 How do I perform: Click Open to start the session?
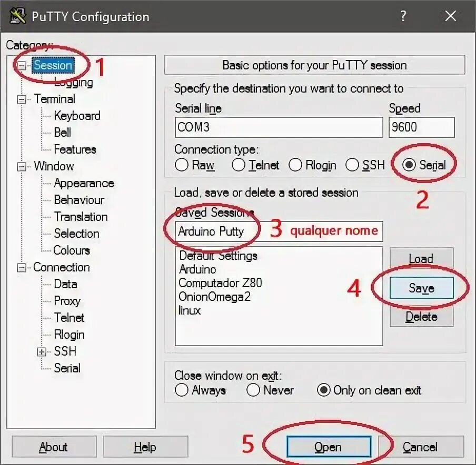pos(329,447)
